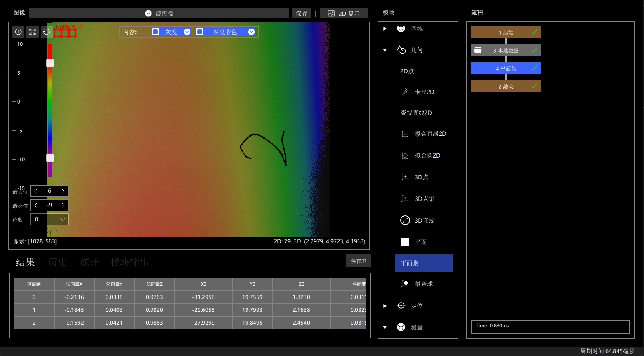Select 2D点 module item
Screen dimensions: 644x356
click(x=407, y=71)
